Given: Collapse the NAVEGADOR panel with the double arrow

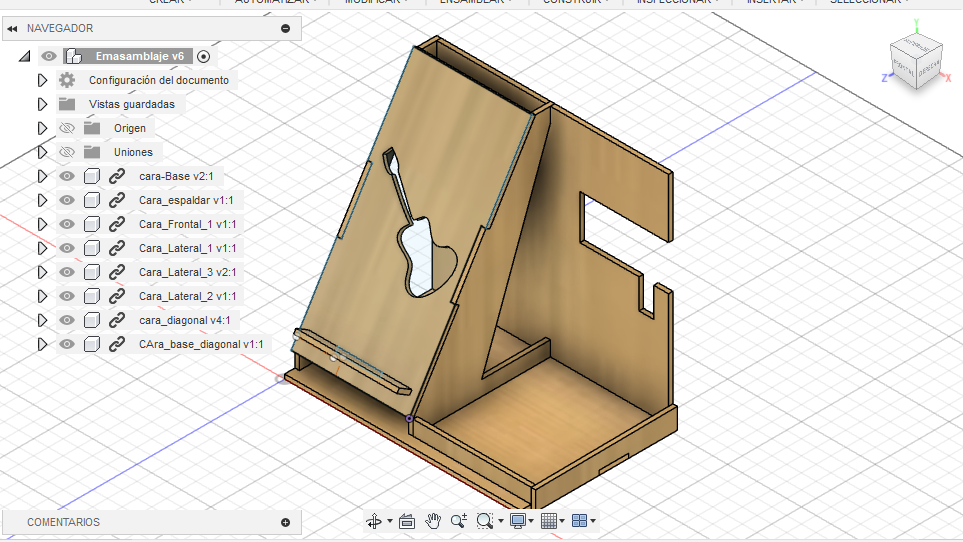Looking at the screenshot, I should tap(12, 28).
